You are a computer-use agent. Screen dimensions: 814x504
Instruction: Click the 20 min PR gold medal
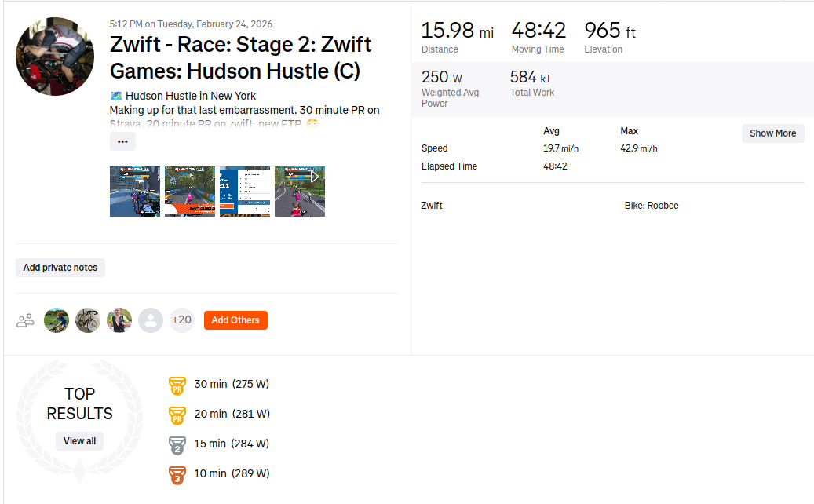pos(177,415)
